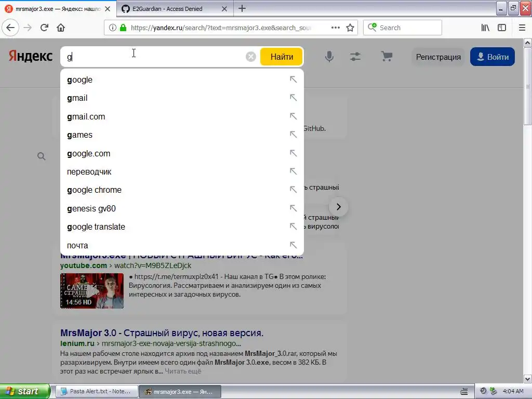Choose the 'gmail' suggestion
This screenshot has width=532, height=399.
coord(182,98)
